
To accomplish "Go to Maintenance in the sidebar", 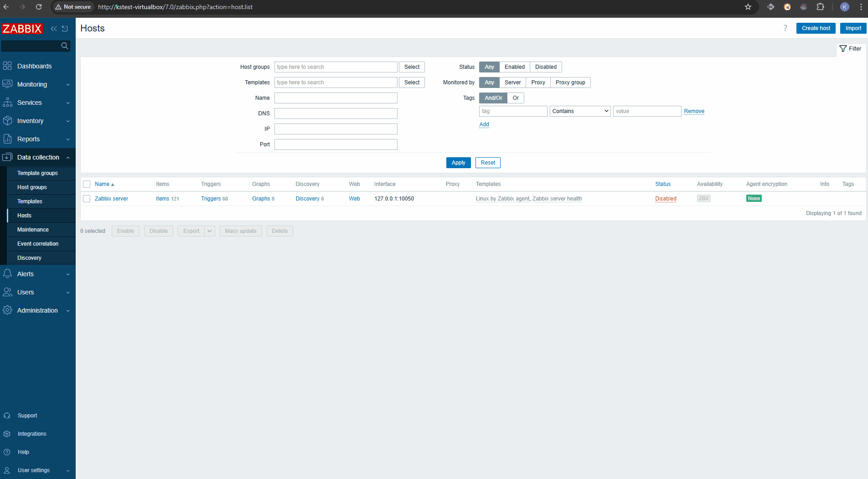I will [33, 230].
